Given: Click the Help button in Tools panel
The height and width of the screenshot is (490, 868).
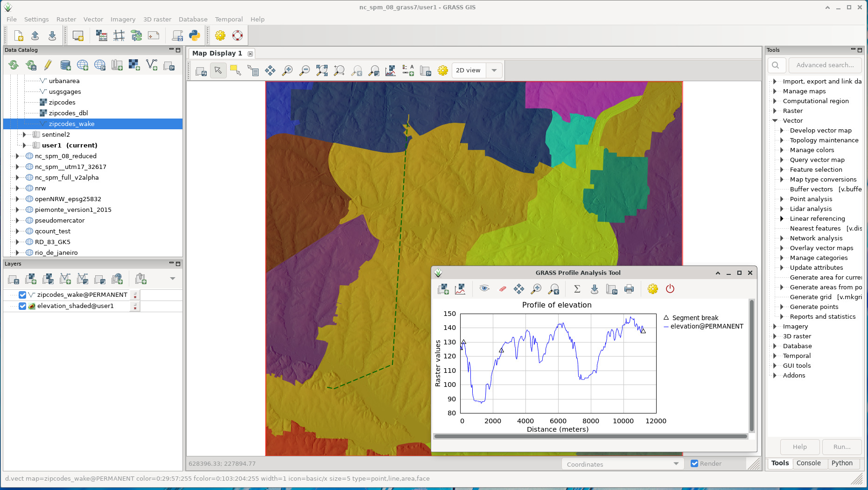Looking at the screenshot, I should tap(799, 447).
